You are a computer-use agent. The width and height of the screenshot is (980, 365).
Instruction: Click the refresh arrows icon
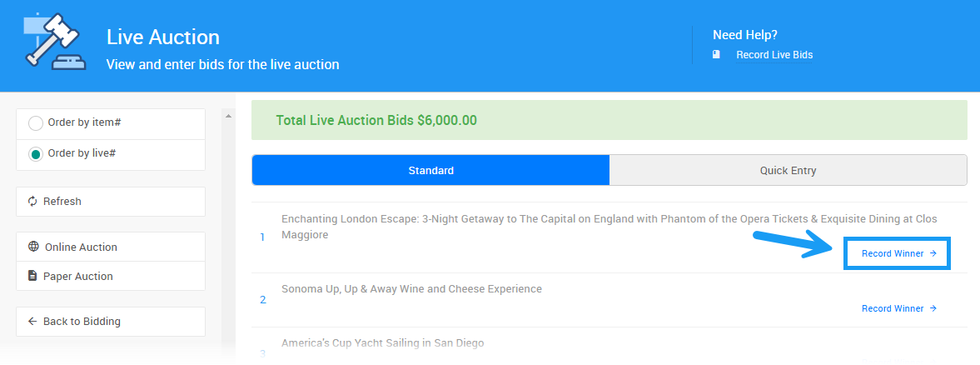pos(33,202)
